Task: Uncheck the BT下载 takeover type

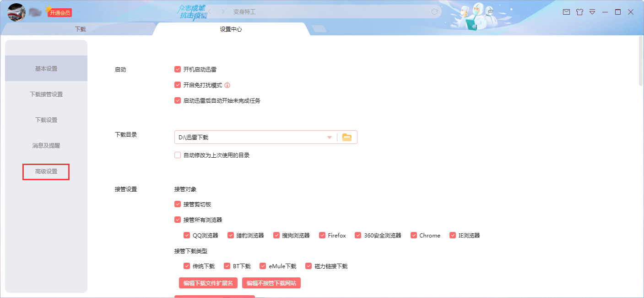Action: pos(227,265)
